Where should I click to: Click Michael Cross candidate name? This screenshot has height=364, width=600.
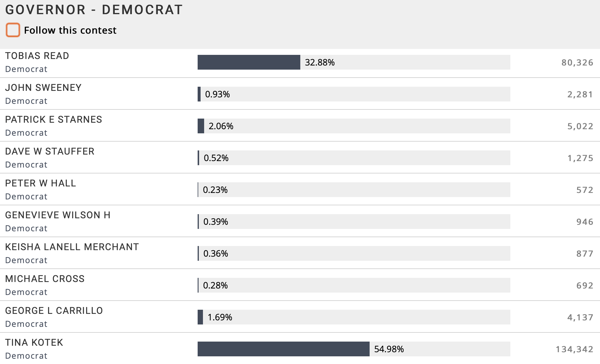[45, 279]
